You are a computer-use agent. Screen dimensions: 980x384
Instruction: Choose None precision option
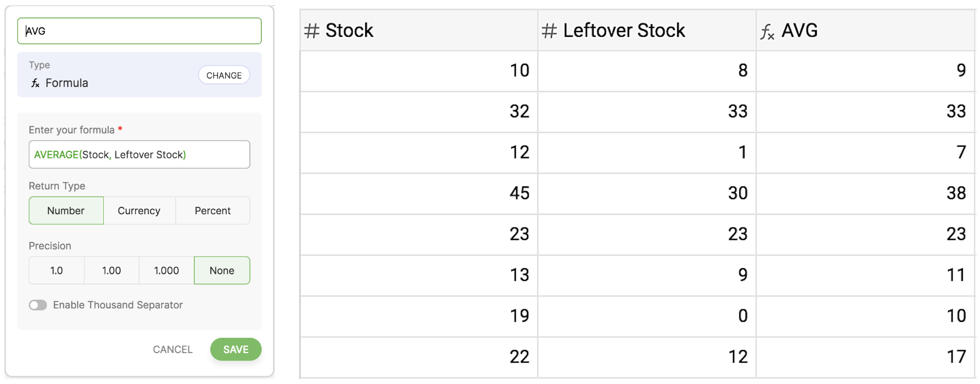[222, 271]
